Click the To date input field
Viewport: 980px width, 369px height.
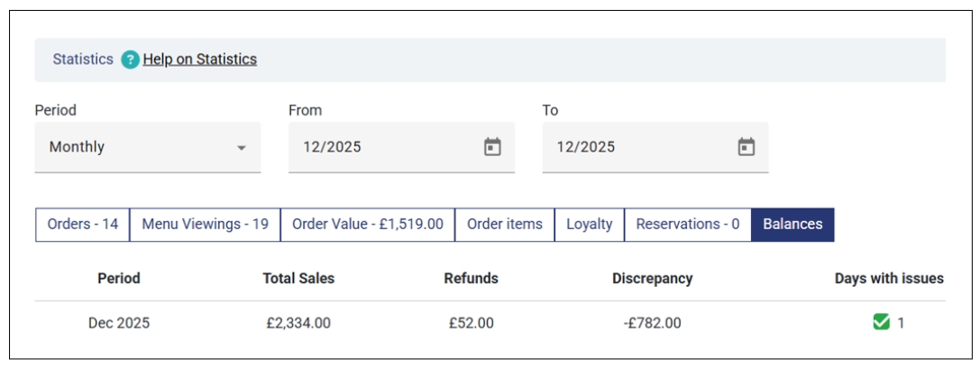636,147
